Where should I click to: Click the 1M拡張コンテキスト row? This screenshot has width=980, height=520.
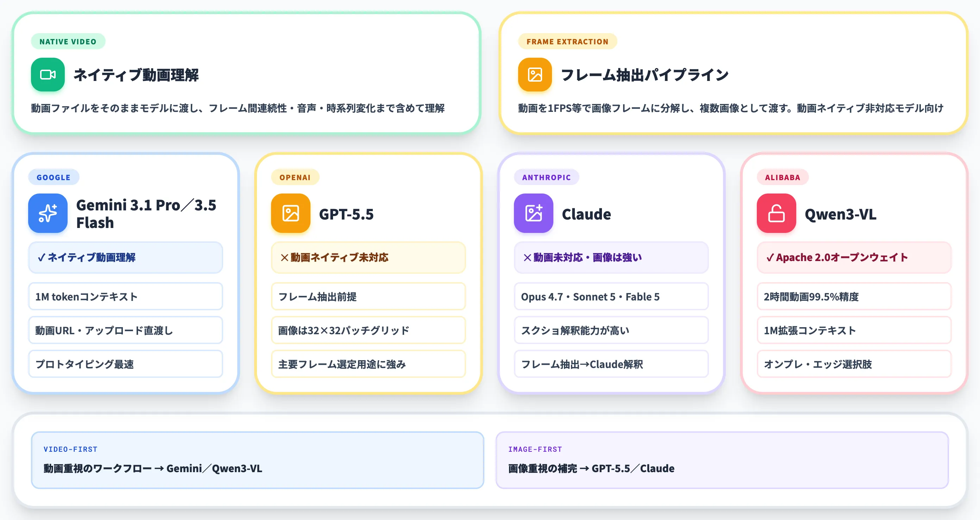point(854,330)
